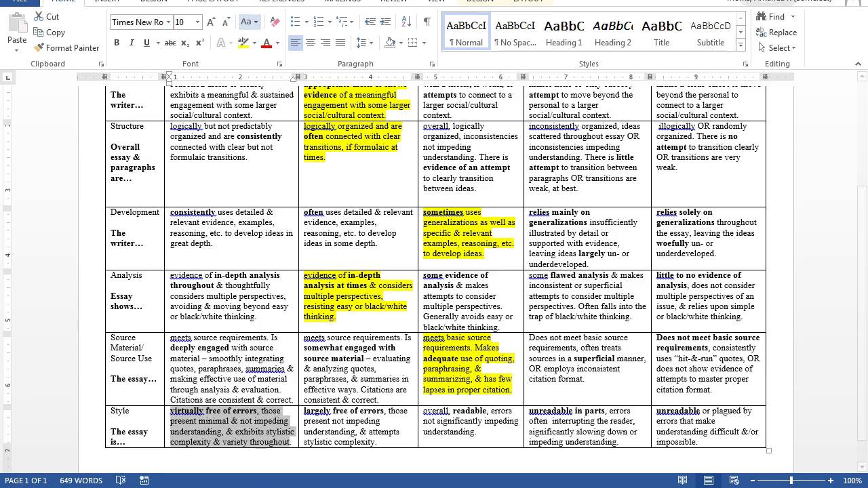Switch to Print Layout view
Viewport: 868px width, 488px height.
(709, 481)
